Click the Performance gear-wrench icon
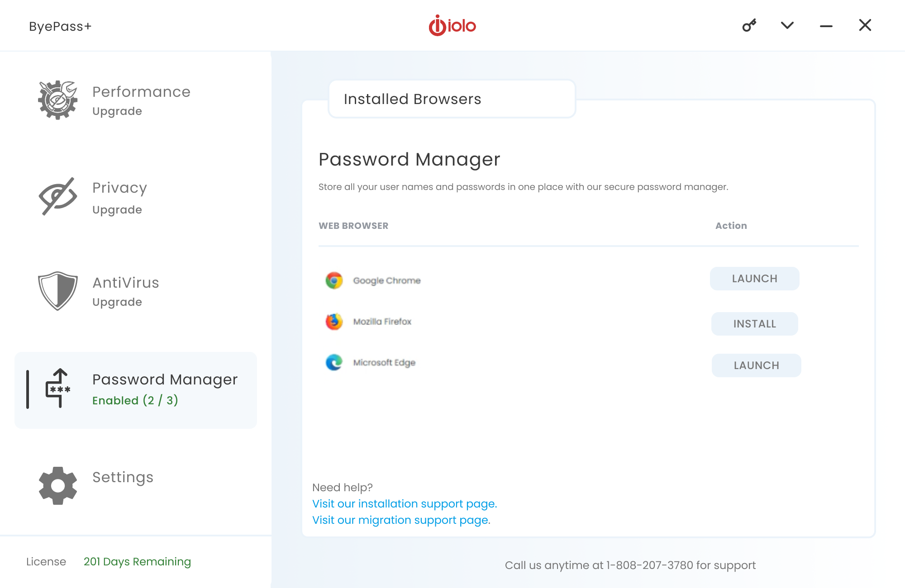The height and width of the screenshot is (588, 905). 57,100
